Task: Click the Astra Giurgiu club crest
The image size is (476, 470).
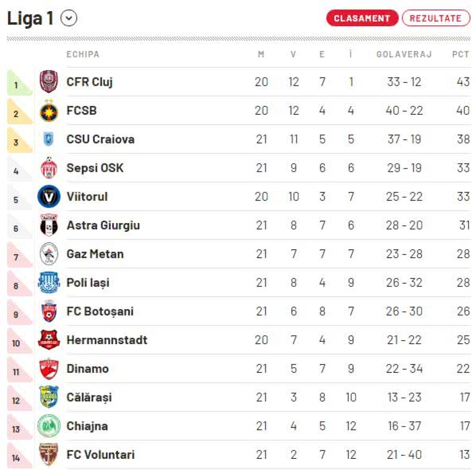Action: coord(49,225)
